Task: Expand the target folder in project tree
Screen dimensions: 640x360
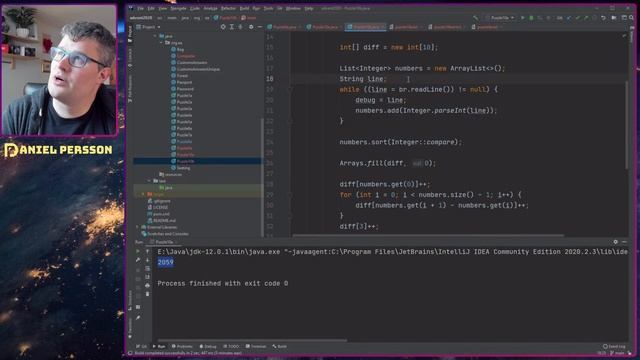Action: pos(143,194)
